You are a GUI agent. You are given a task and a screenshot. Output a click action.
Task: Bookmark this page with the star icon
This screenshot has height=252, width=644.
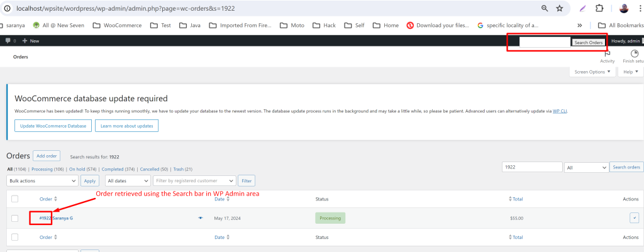pos(559,8)
